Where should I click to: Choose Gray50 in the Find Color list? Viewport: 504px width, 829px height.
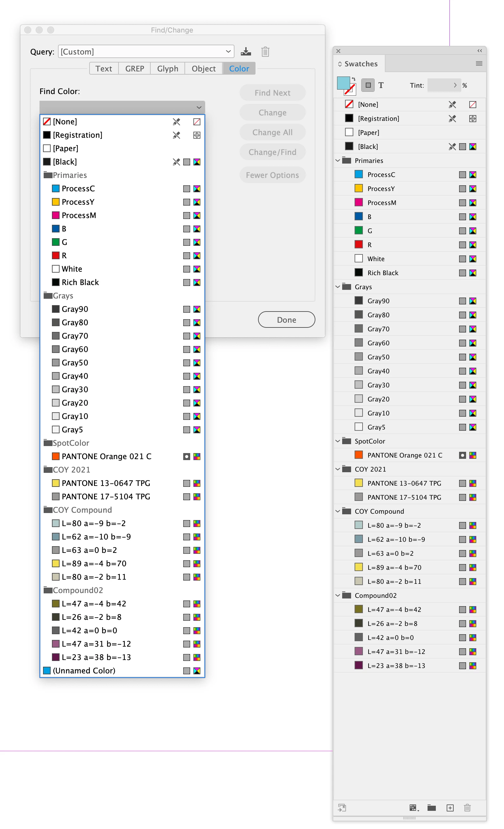[x=122, y=363]
